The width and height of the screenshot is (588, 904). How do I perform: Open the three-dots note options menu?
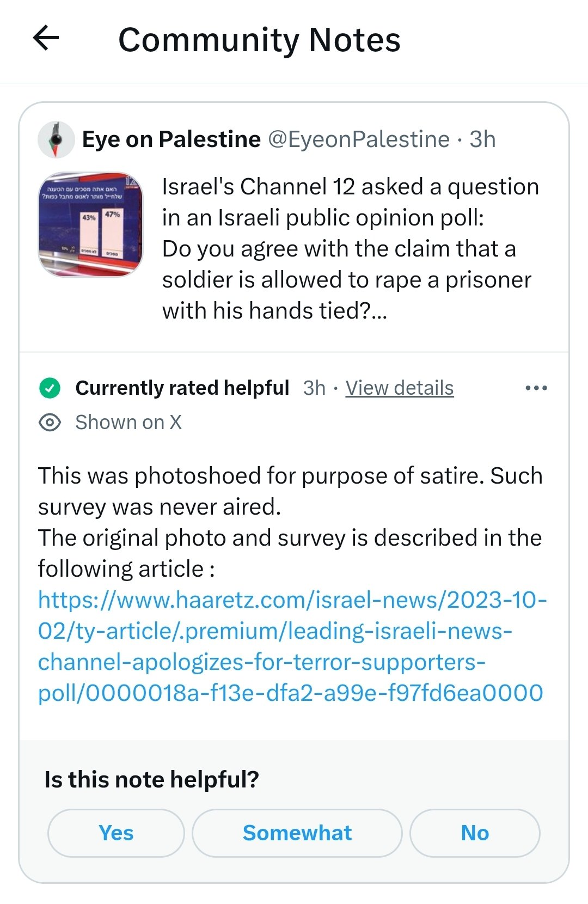[x=536, y=388]
